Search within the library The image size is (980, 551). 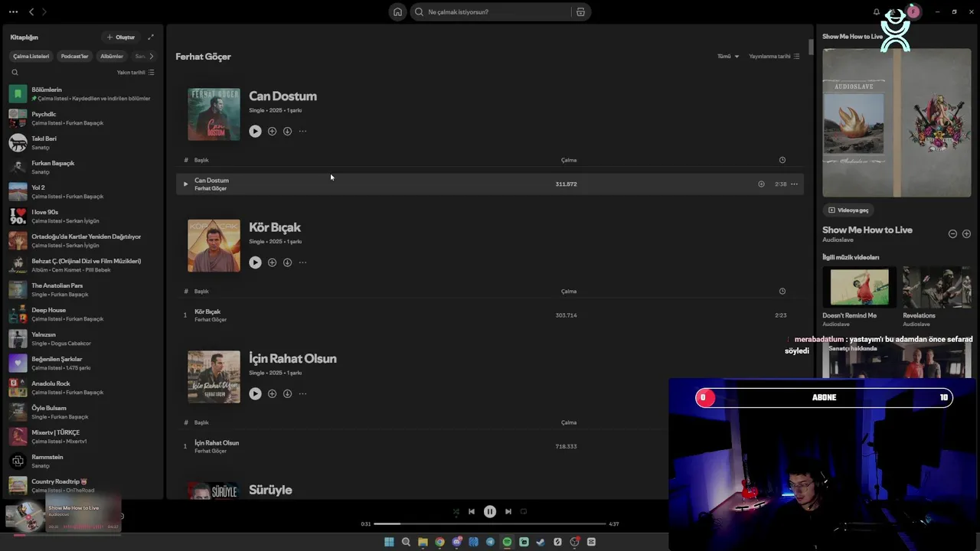pyautogui.click(x=15, y=72)
